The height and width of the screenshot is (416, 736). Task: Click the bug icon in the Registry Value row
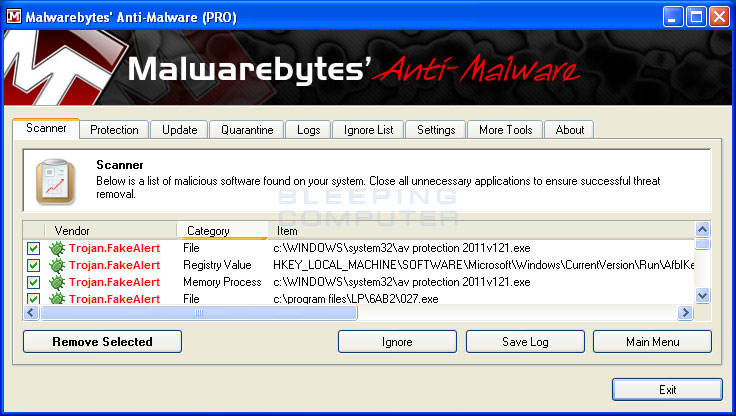(57, 265)
